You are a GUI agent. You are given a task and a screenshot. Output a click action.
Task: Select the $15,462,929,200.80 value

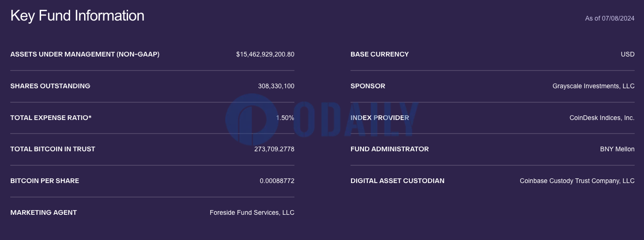pos(265,54)
